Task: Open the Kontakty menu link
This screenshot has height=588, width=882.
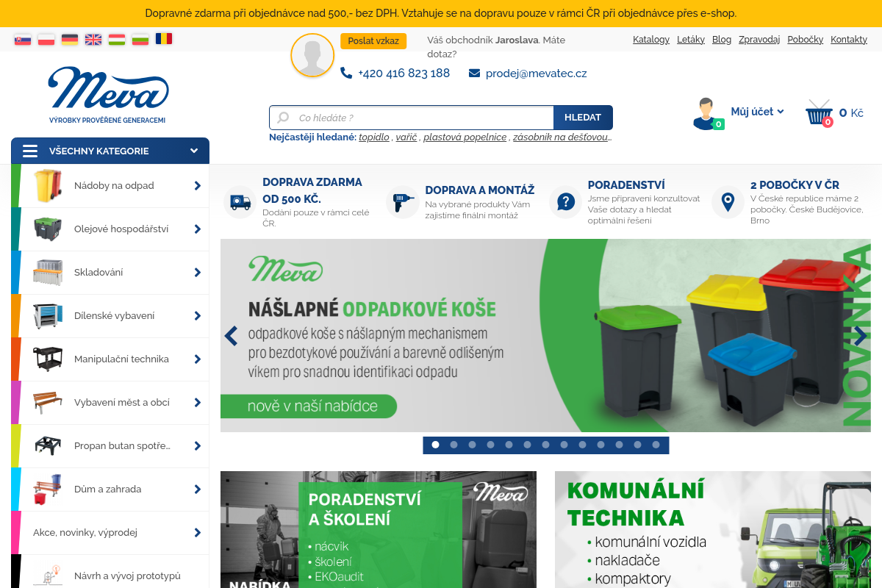Action: [849, 40]
